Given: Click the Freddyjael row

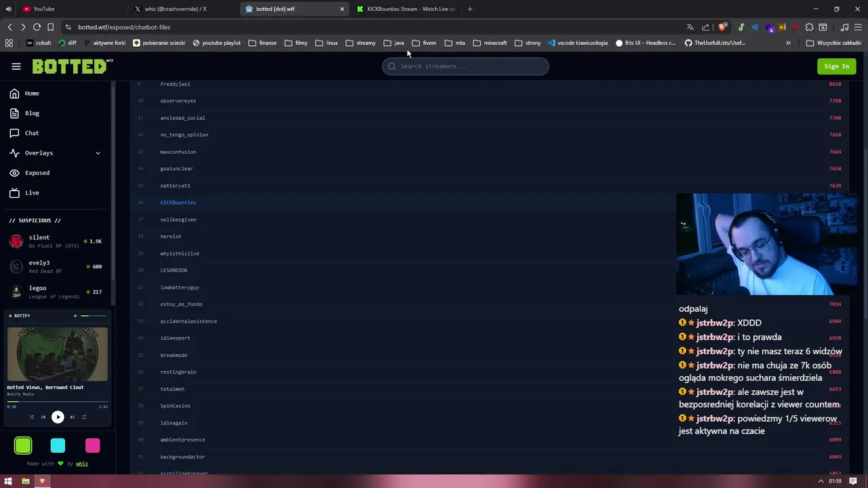Looking at the screenshot, I should [x=488, y=84].
